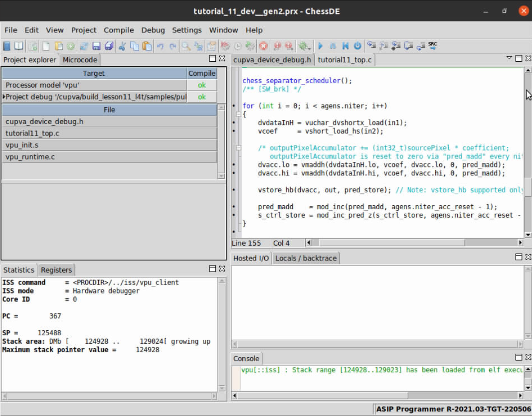Viewport: 532px width, 416px height.
Task: Click the green bug Debug icon
Action: [303, 46]
